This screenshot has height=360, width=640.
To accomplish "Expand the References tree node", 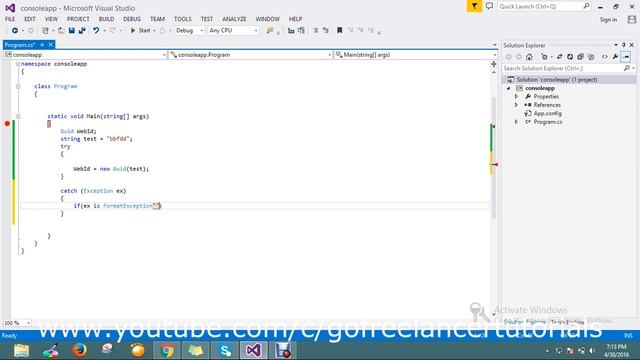I will point(516,105).
